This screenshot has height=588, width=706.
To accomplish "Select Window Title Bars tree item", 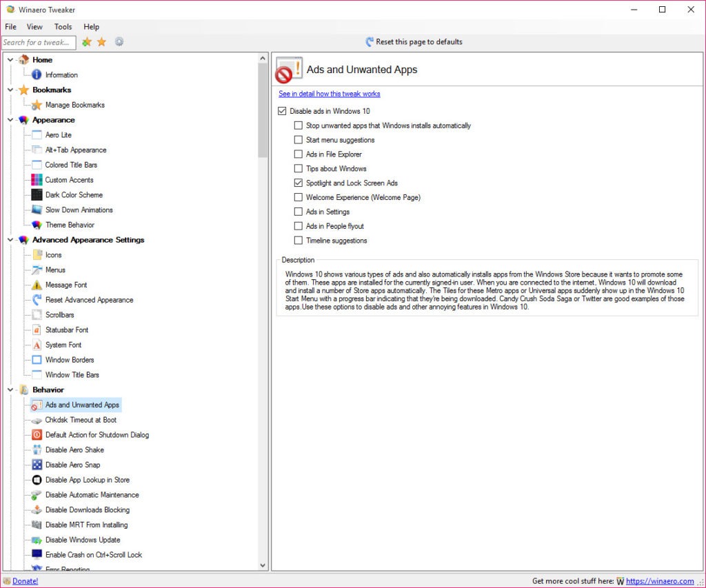I will 72,374.
